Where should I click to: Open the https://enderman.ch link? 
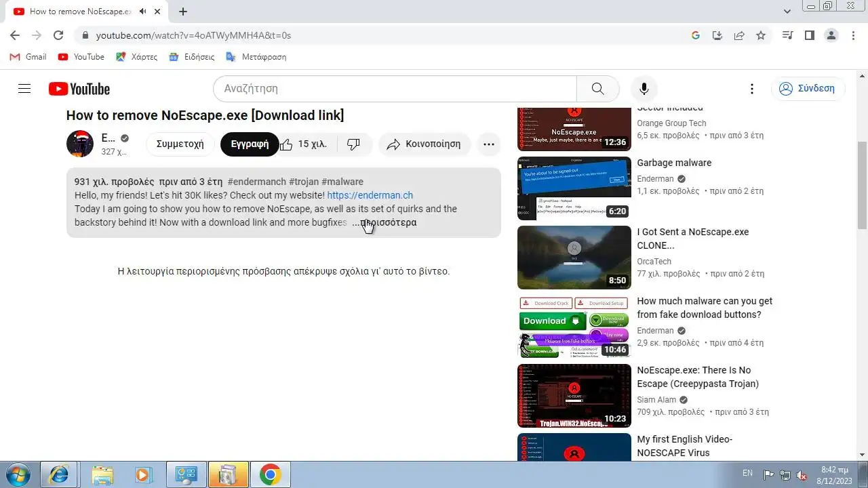[370, 195]
